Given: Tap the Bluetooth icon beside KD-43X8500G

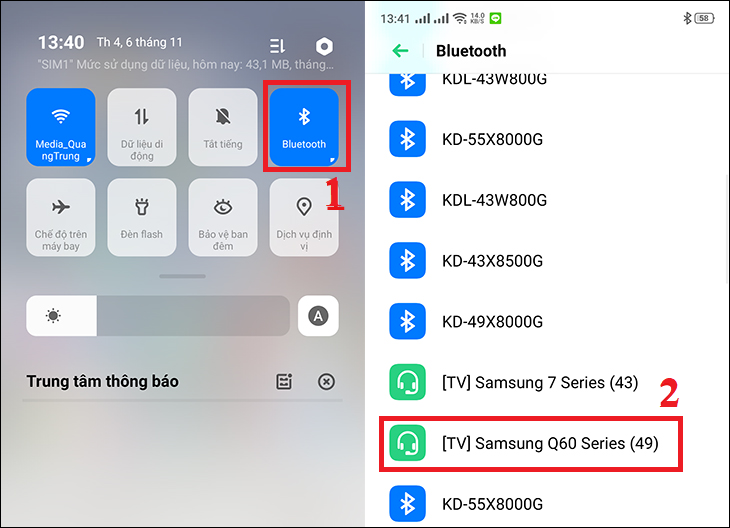Looking at the screenshot, I should (x=407, y=261).
